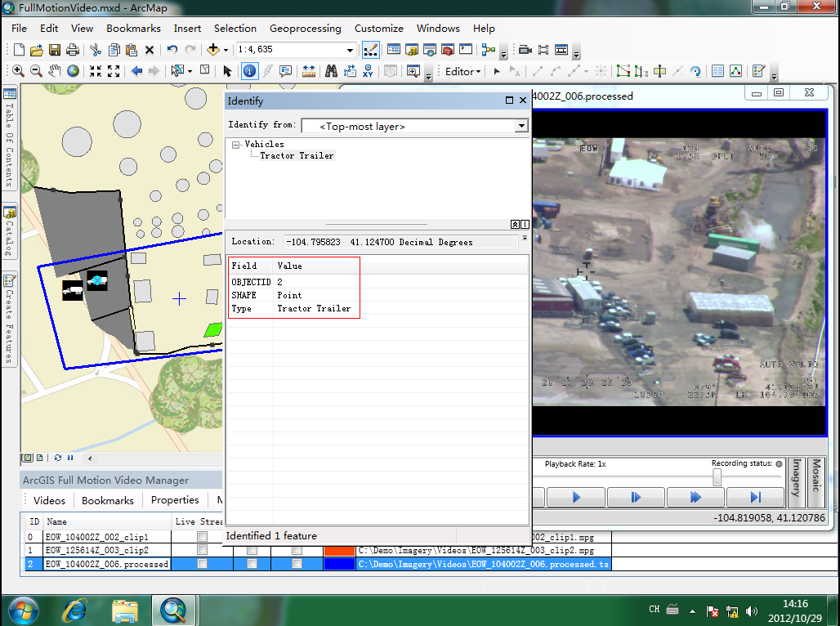This screenshot has height=626, width=840.
Task: Undo the last action
Action: tap(172, 50)
